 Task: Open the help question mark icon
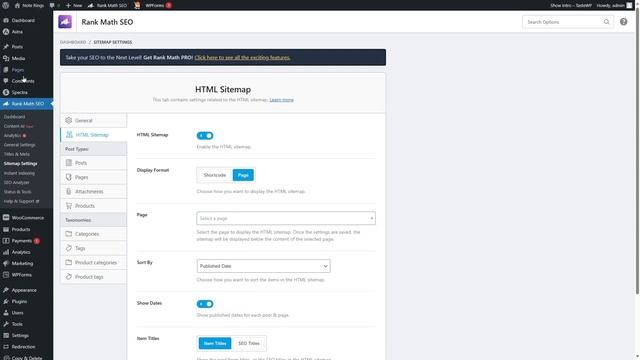coord(624,22)
